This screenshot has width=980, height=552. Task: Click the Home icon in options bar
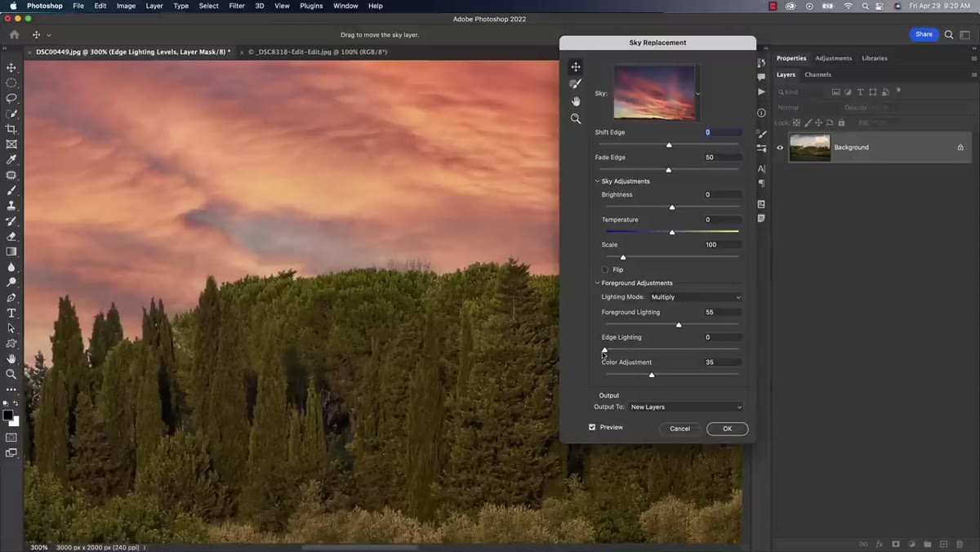coord(14,35)
